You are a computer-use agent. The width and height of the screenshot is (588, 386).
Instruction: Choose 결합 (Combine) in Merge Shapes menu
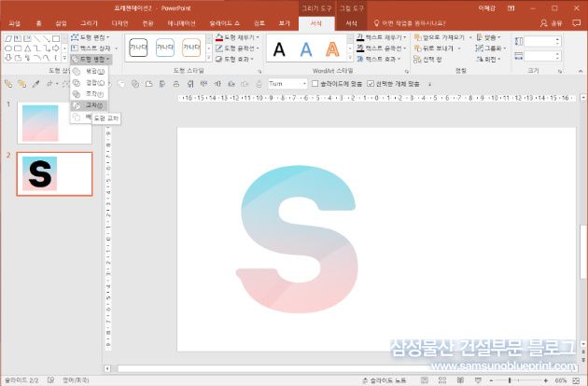(x=90, y=83)
